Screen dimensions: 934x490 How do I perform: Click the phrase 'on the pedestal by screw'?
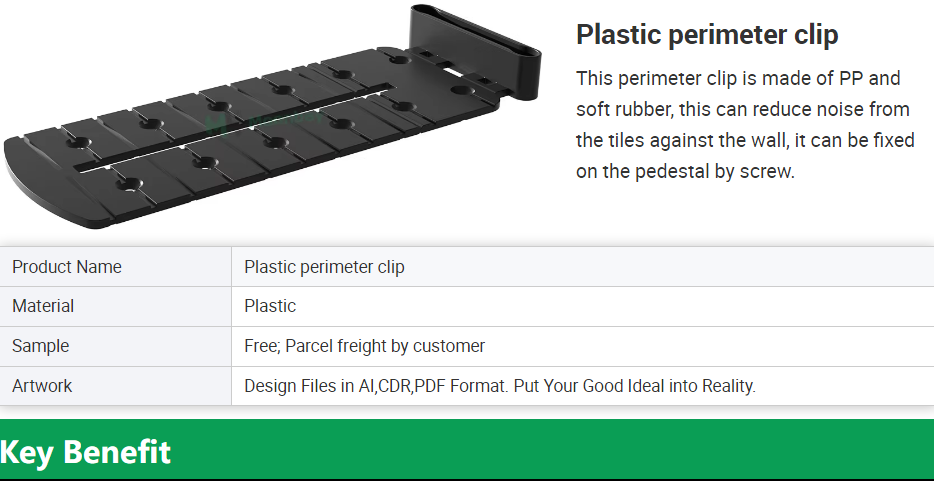tap(684, 171)
